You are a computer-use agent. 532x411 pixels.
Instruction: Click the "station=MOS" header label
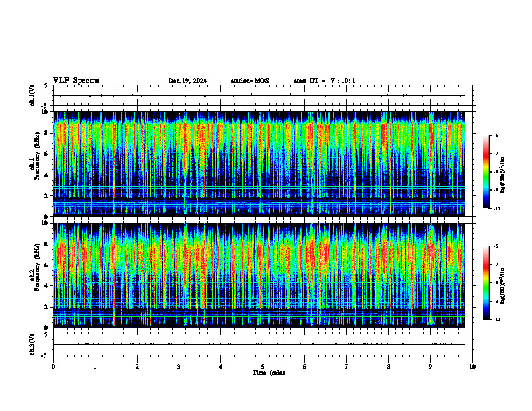click(x=250, y=81)
